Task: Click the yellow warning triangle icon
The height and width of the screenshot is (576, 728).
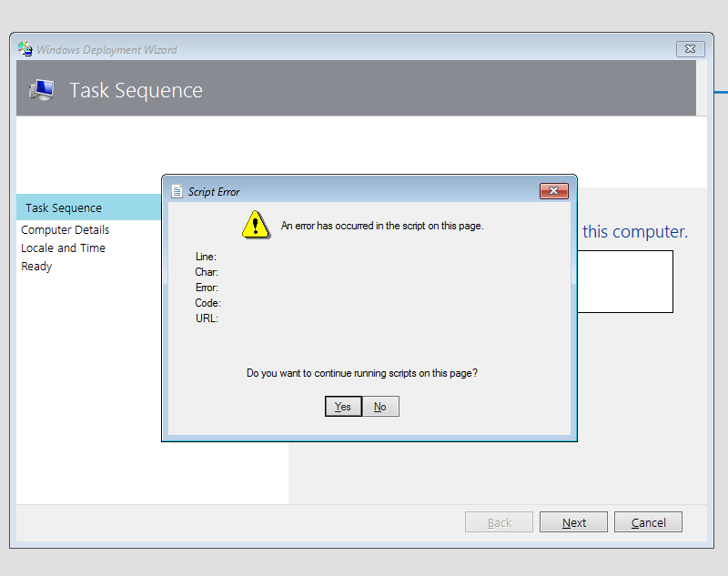Action: (256, 225)
